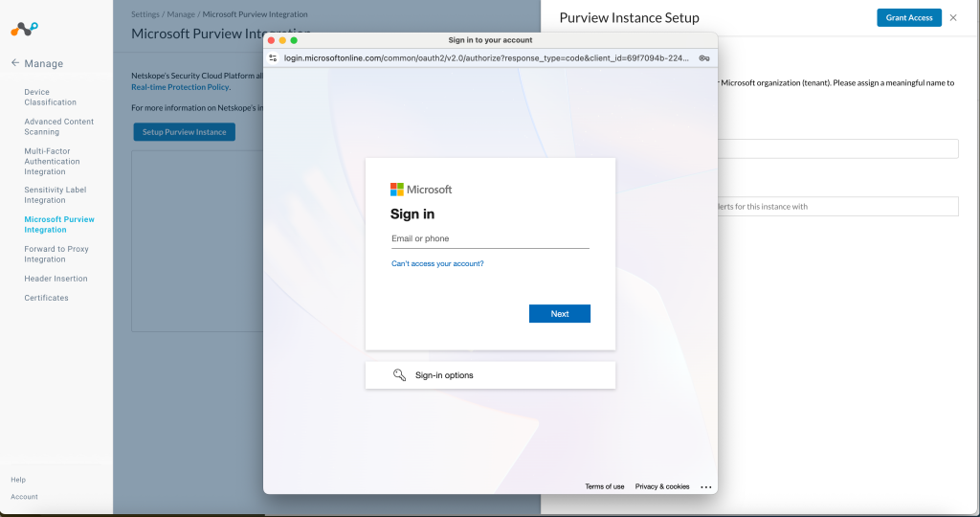
Task: Click the login.microsoftonline.com URL bar
Action: coord(486,58)
